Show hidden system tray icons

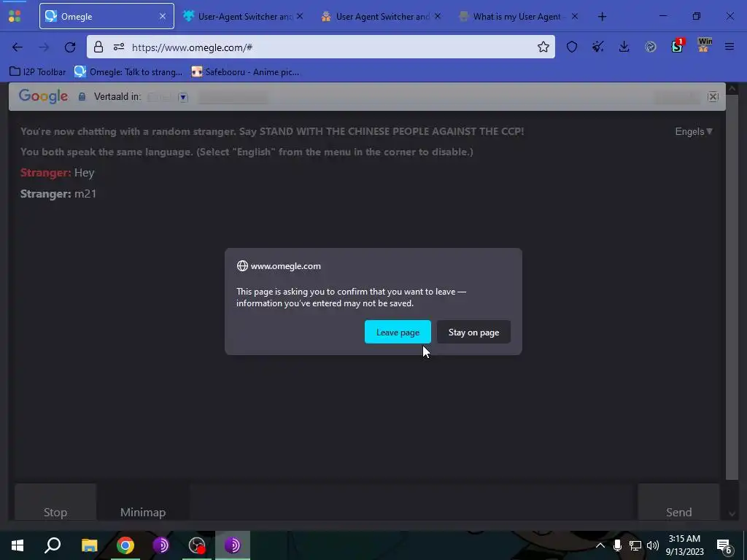pos(600,545)
